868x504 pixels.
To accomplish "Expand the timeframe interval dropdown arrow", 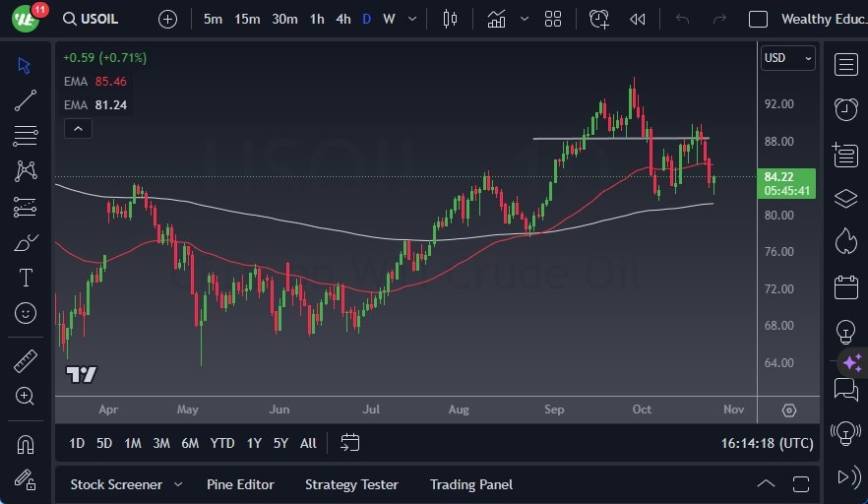I will click(x=412, y=19).
